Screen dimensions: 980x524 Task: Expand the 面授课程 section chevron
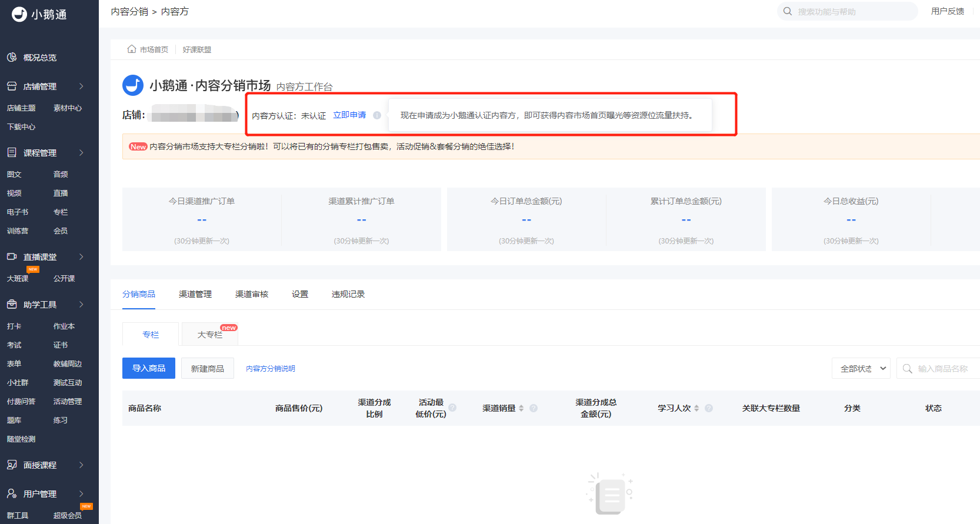[81, 465]
